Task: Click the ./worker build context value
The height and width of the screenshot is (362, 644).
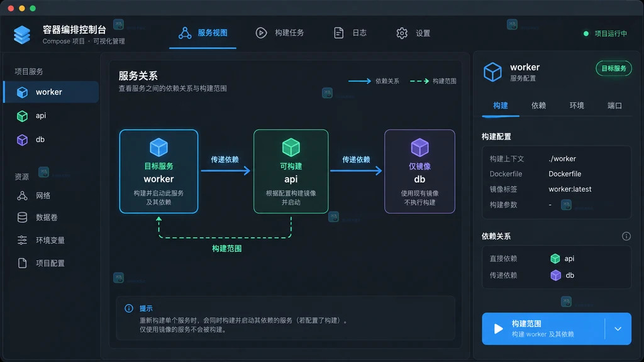Action: tap(562, 159)
